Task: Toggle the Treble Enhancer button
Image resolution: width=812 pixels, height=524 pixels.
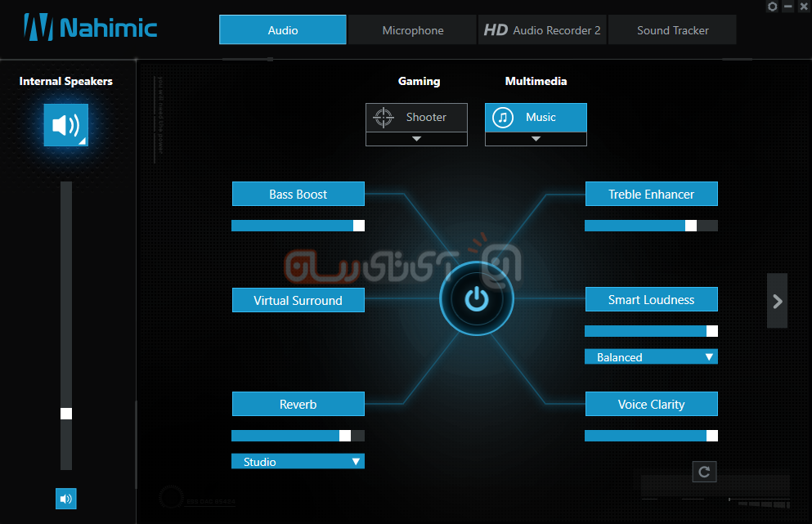Action: (x=651, y=194)
